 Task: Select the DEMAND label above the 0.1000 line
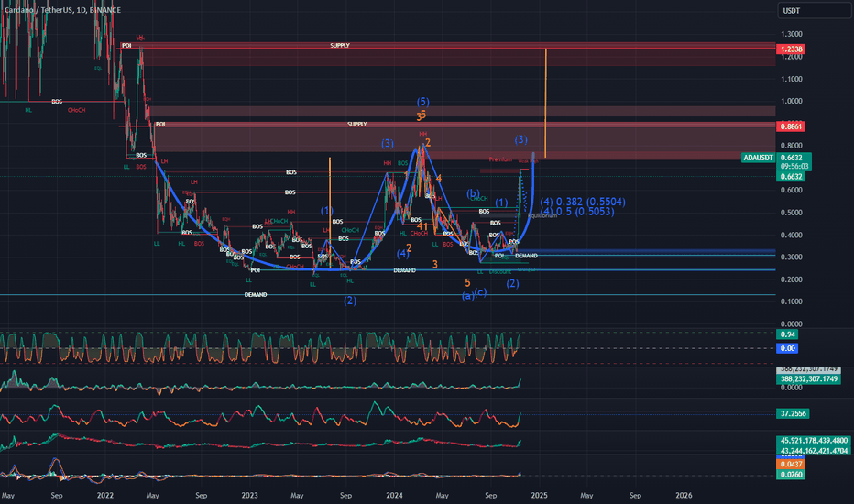coord(256,295)
